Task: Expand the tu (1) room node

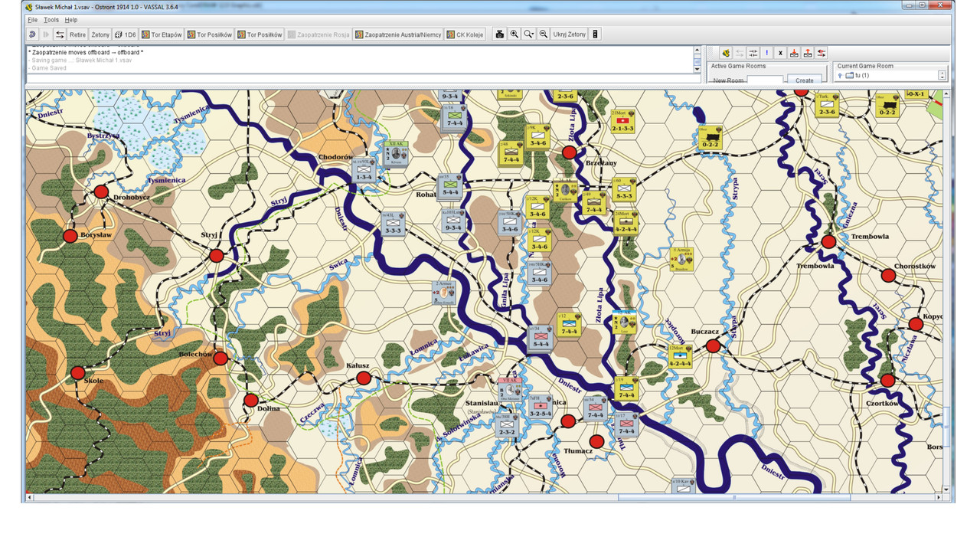Action: coord(840,76)
